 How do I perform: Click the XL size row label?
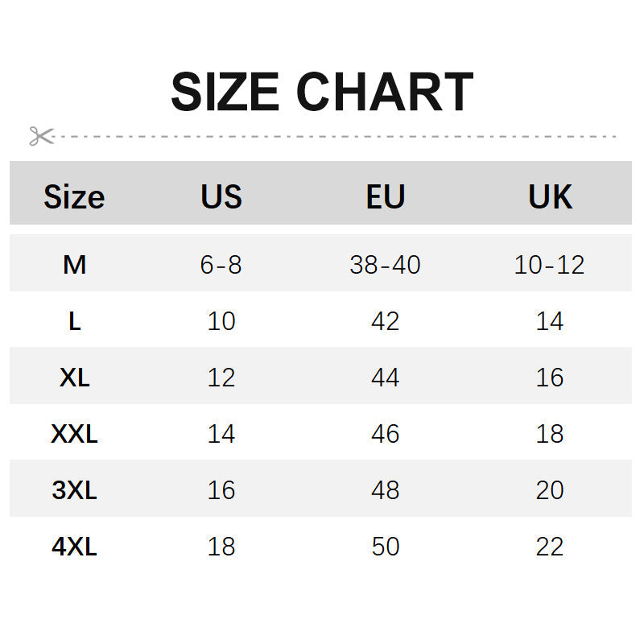74,377
